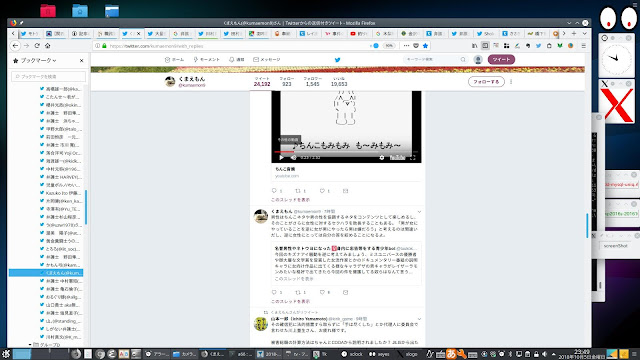Open the red desktop folder icon

pos(48,10)
